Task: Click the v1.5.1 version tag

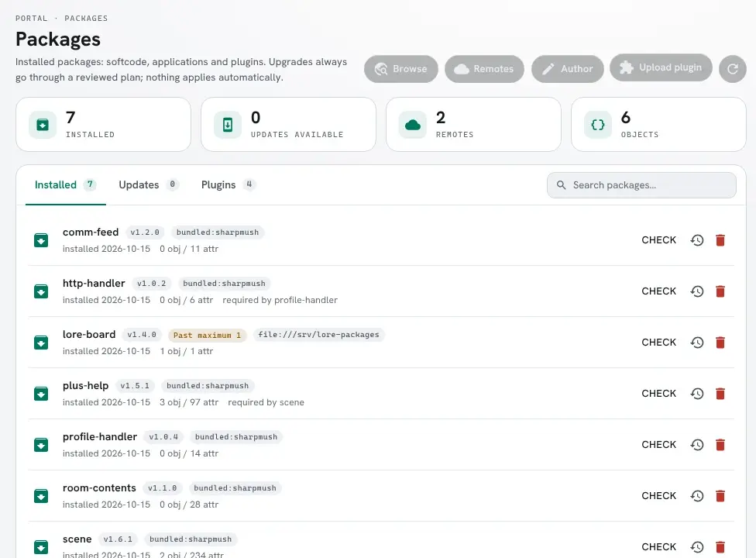Action: 135,386
